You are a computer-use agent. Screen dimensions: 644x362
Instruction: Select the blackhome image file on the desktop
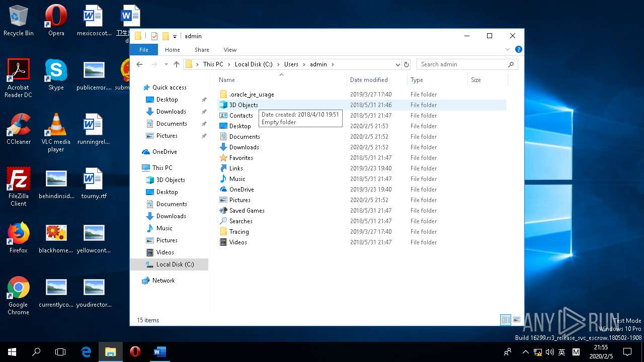tap(56, 237)
